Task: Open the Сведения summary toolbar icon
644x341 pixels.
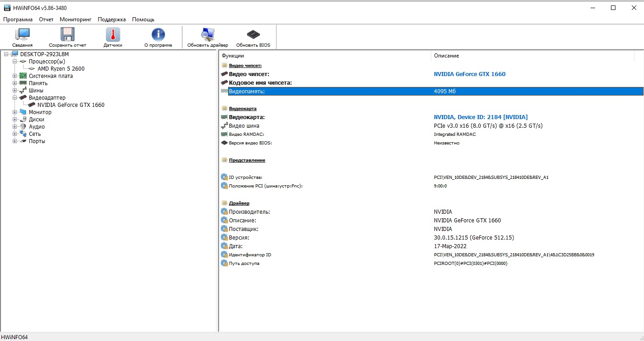Action: (x=22, y=34)
